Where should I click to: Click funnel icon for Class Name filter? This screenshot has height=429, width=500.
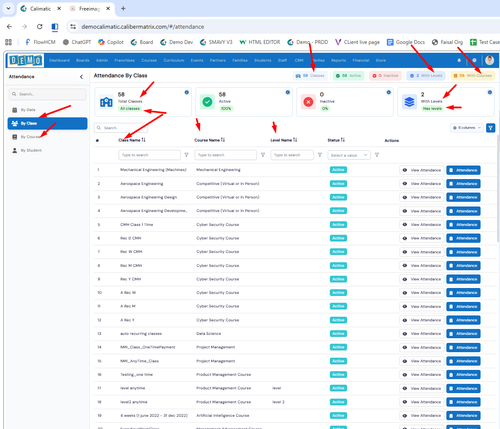tap(187, 155)
